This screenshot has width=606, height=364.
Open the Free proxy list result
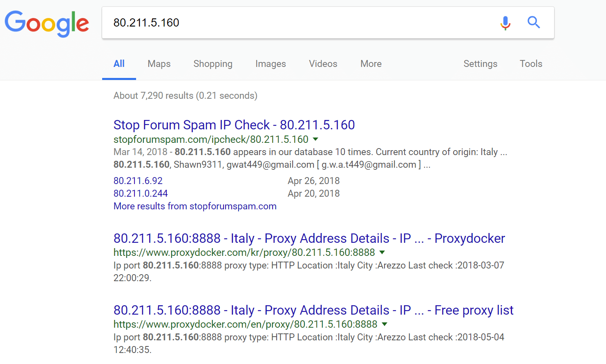pos(313,310)
